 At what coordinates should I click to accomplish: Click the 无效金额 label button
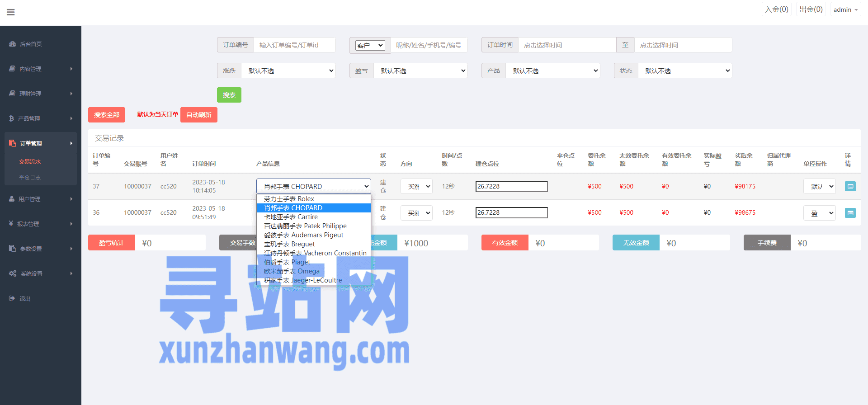(636, 243)
